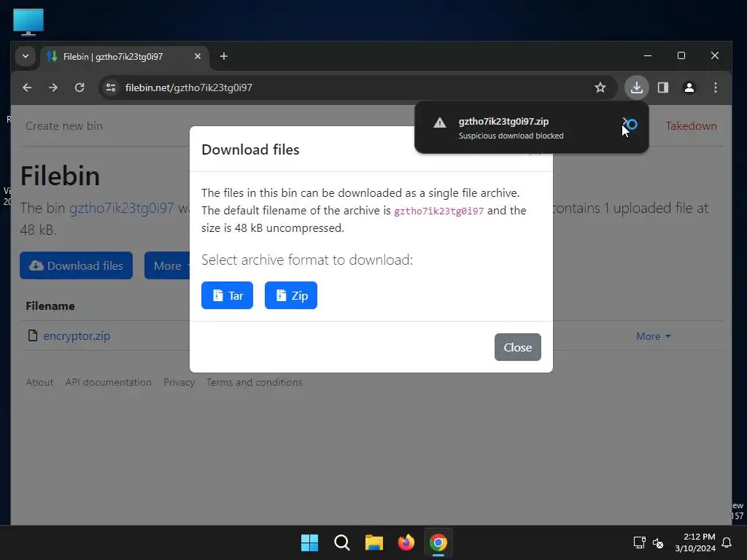The width and height of the screenshot is (747, 560).
Task: Close the Filebin tab
Action: pyautogui.click(x=198, y=56)
